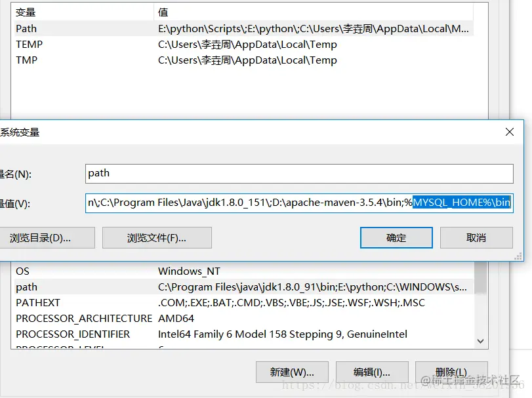The image size is (532, 398).
Task: Select the PATHEXT system variable row
Action: point(243,303)
